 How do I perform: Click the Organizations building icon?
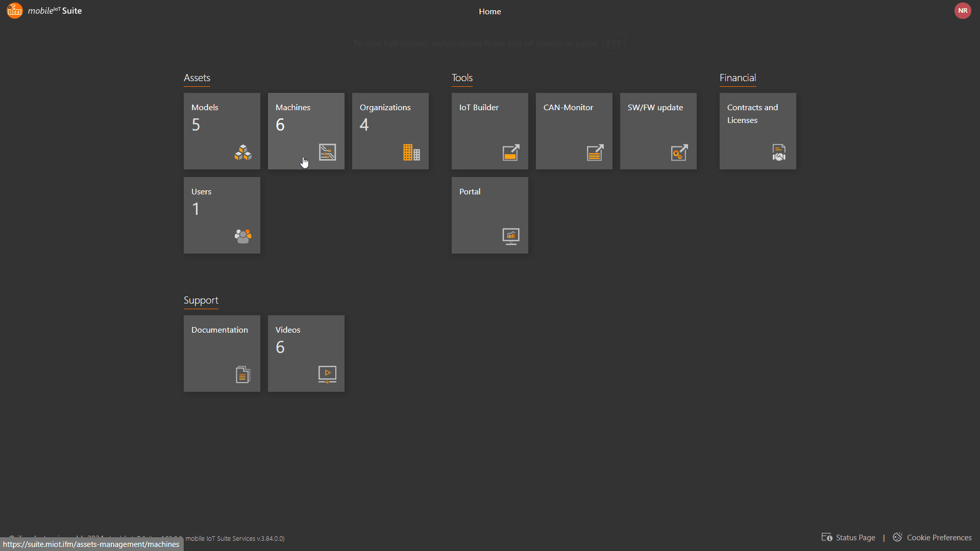click(x=411, y=152)
